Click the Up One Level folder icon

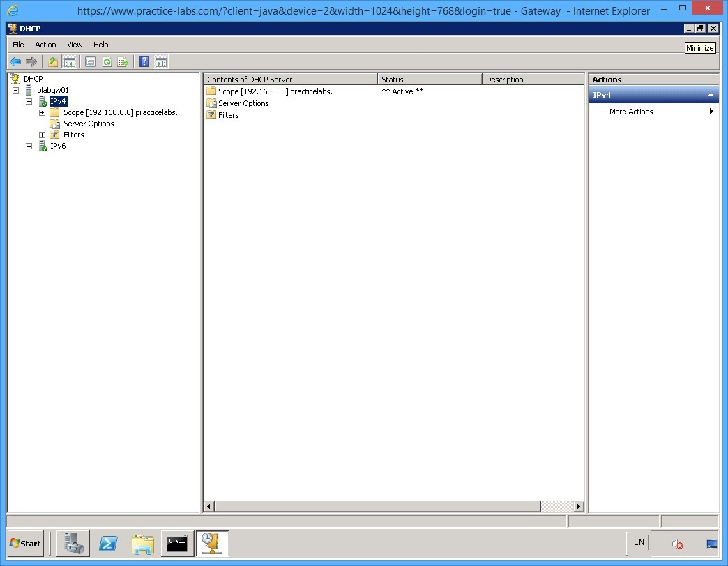(52, 61)
